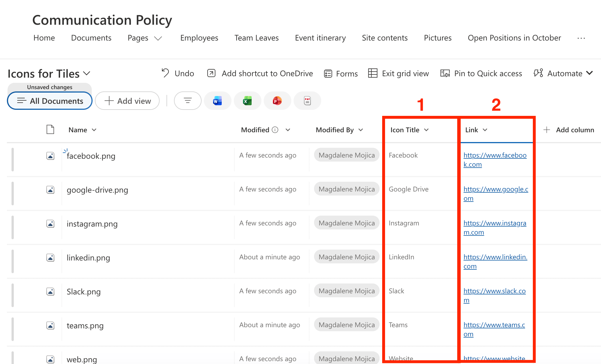This screenshot has width=601, height=364.
Task: Click the image icon for web.png
Action: pyautogui.click(x=50, y=359)
